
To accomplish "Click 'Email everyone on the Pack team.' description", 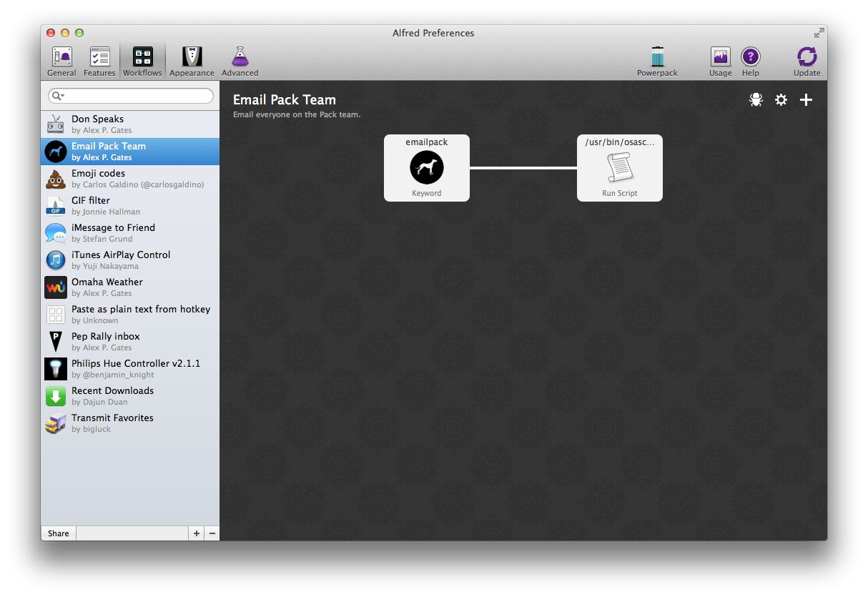I will [x=297, y=114].
